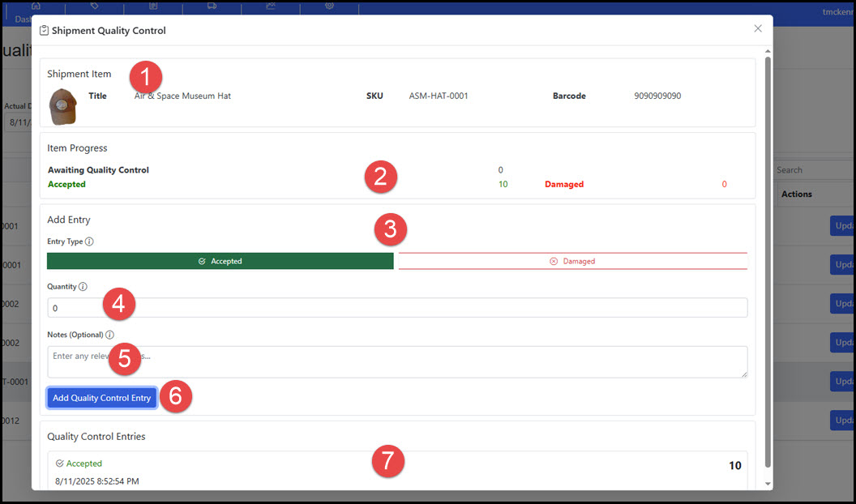Image resolution: width=856 pixels, height=504 pixels.
Task: Switch entry type to Damaged
Action: coord(572,261)
